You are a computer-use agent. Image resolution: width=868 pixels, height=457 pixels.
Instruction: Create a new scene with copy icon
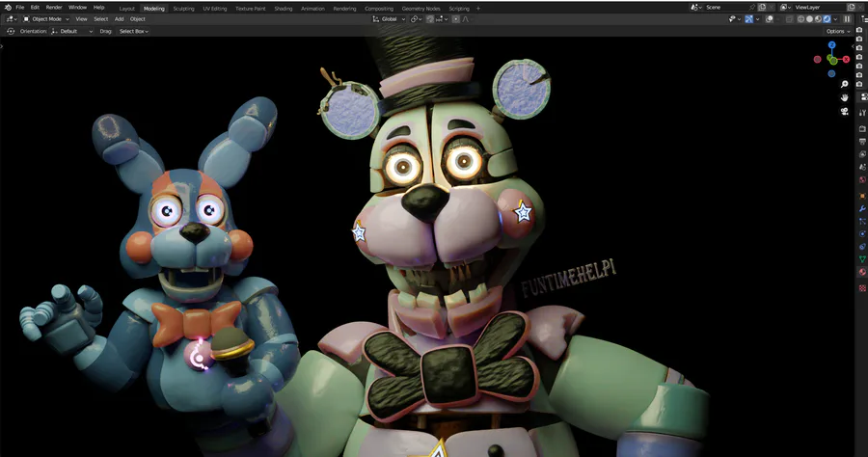[762, 7]
